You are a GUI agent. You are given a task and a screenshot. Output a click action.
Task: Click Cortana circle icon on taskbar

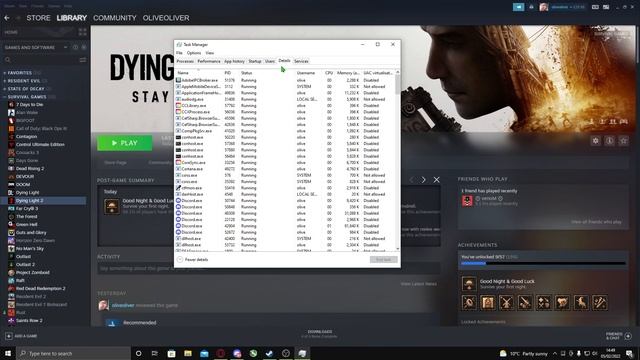(138, 353)
